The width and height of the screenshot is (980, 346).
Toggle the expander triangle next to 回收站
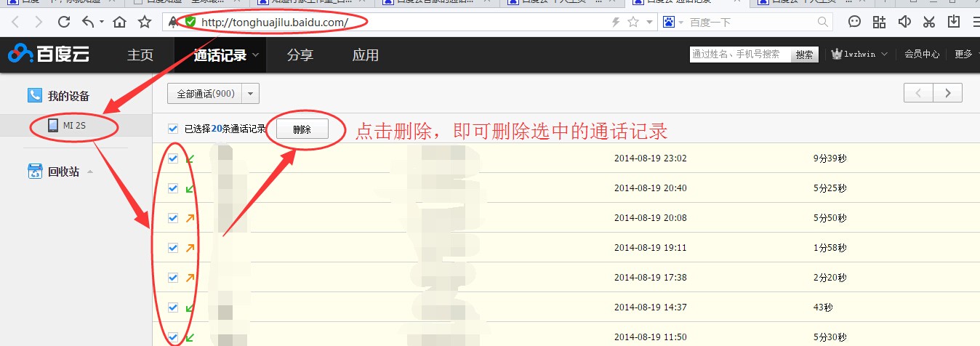pos(90,172)
